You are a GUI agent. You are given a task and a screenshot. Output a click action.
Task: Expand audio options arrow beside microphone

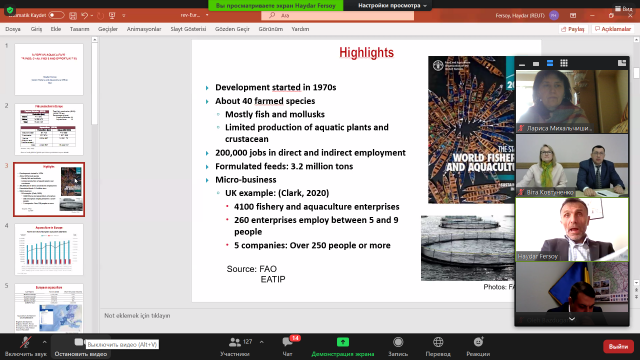(44, 342)
